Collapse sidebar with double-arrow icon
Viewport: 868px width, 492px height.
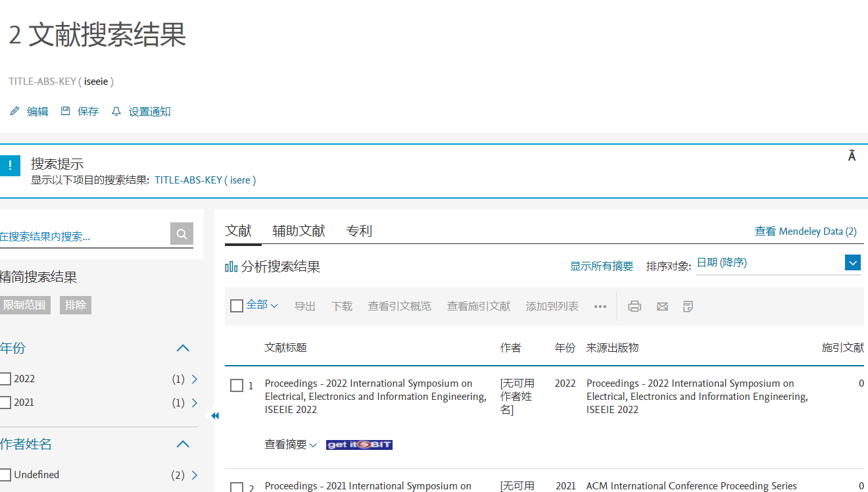(214, 416)
